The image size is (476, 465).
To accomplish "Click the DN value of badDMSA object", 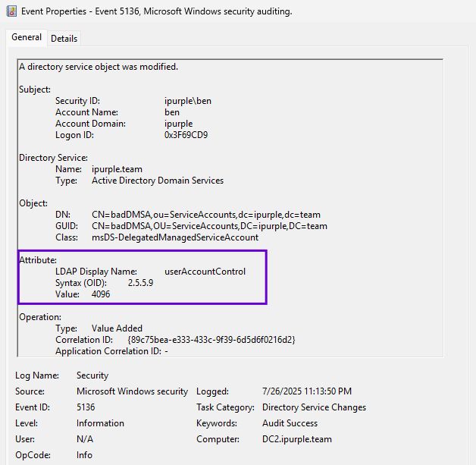I will click(205, 215).
